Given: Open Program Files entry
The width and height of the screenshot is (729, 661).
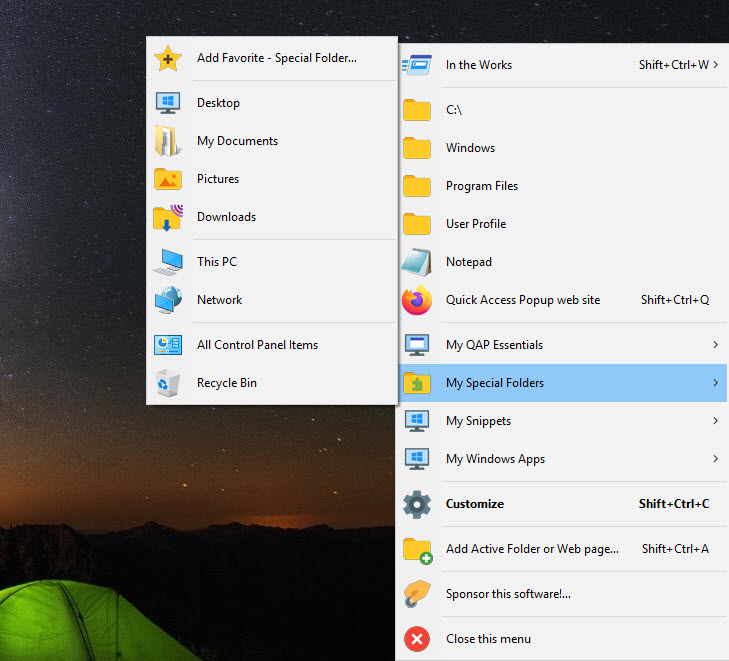Looking at the screenshot, I should (563, 186).
